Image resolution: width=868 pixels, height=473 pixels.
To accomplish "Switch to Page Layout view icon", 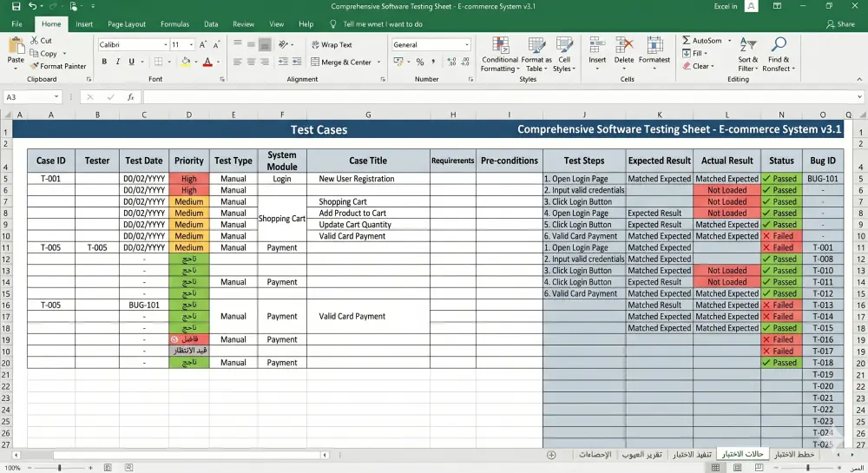I will 737,468.
